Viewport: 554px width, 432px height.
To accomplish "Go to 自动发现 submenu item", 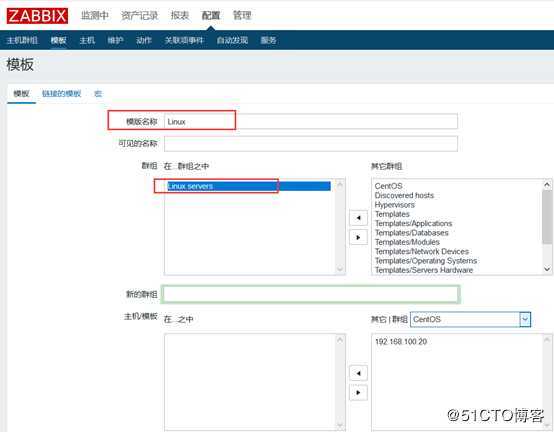I will pyautogui.click(x=232, y=40).
